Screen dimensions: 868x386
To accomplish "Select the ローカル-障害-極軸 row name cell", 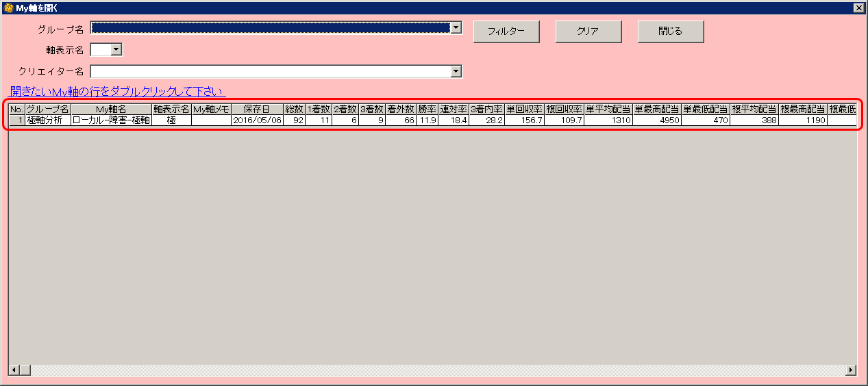I will tap(110, 120).
